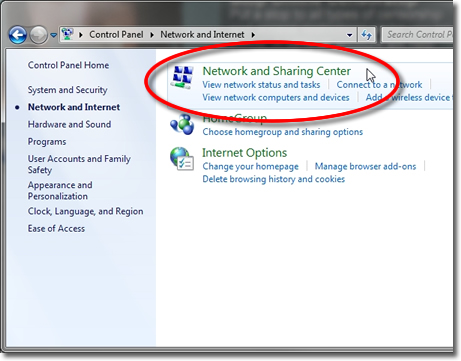The width and height of the screenshot is (461, 361).
Task: Click the Refresh button beside address bar
Action: 367,35
